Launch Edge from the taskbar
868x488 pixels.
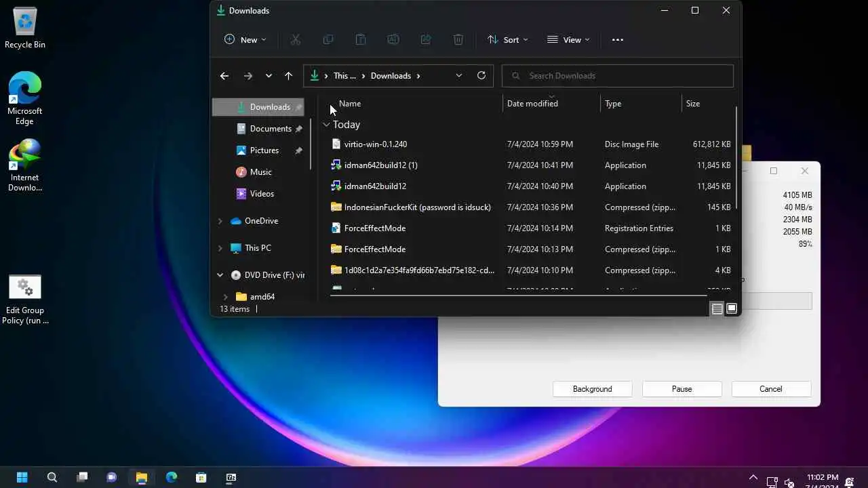coord(172,477)
